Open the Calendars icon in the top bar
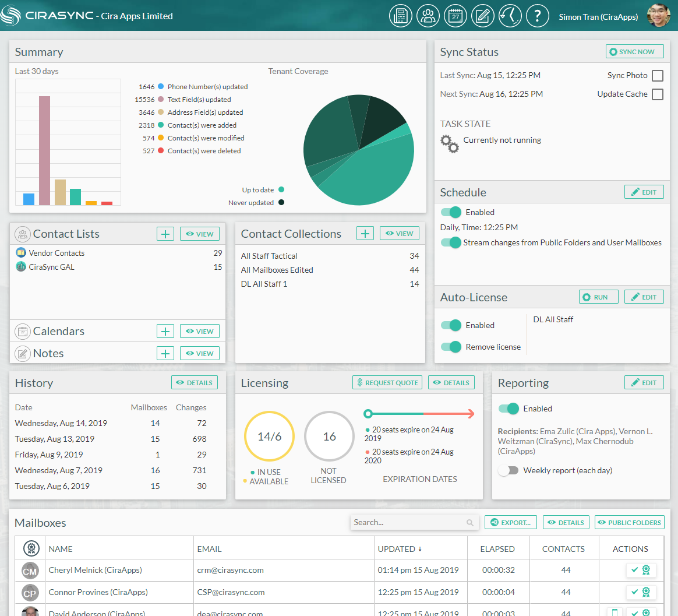This screenshot has width=678, height=616. 455,16
